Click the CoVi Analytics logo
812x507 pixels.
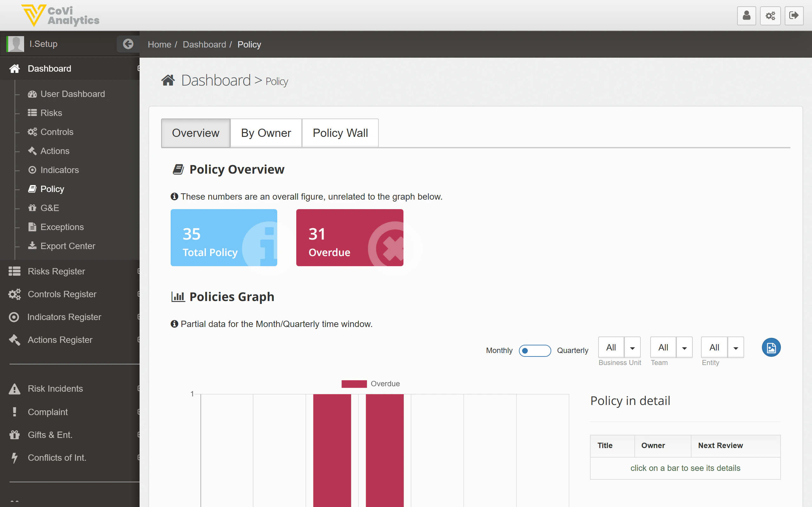[60, 15]
